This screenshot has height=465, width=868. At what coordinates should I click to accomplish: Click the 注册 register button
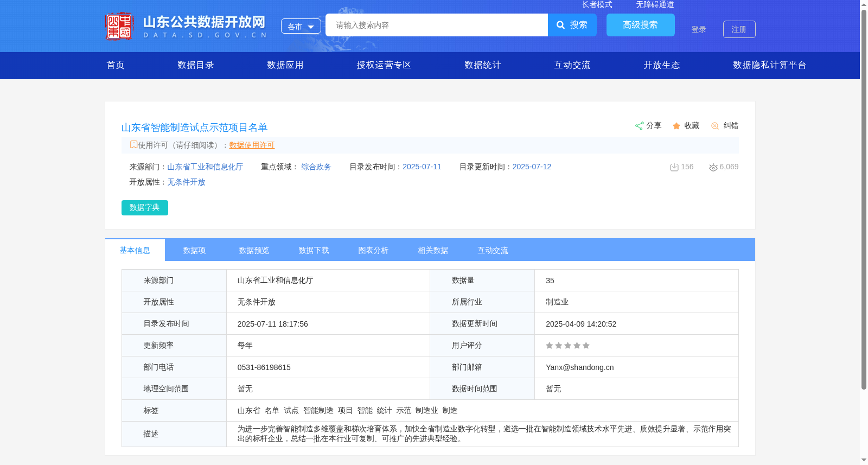739,29
